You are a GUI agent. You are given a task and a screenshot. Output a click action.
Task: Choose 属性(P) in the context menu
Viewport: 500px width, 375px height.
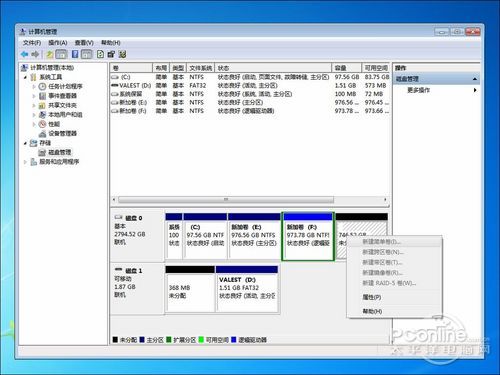point(372,297)
